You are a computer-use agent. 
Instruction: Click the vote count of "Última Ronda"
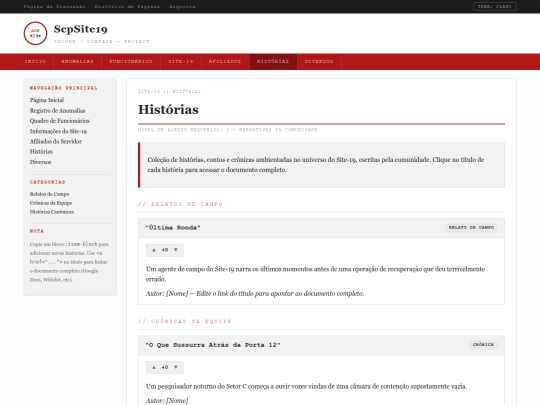pyautogui.click(x=165, y=250)
